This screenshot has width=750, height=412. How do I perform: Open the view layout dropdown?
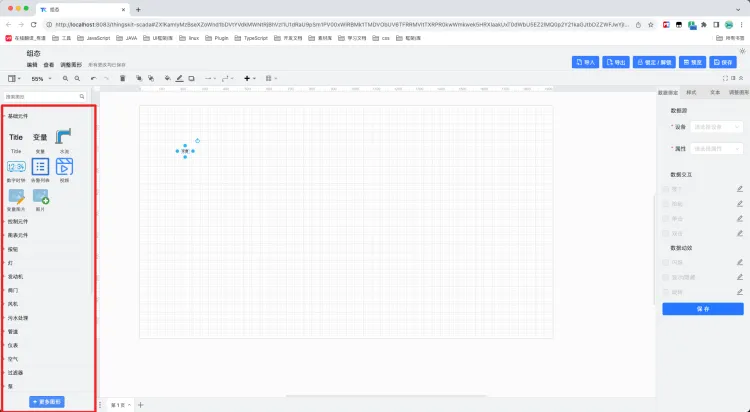point(14,78)
